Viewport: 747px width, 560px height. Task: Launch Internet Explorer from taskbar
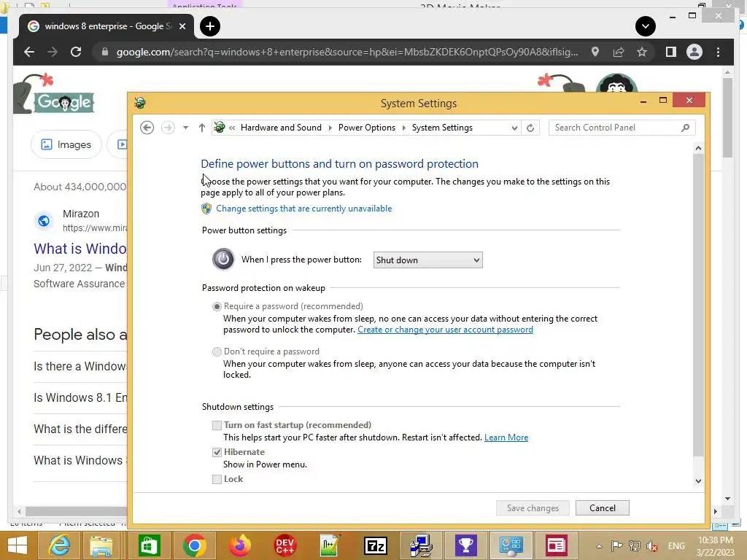click(x=60, y=545)
